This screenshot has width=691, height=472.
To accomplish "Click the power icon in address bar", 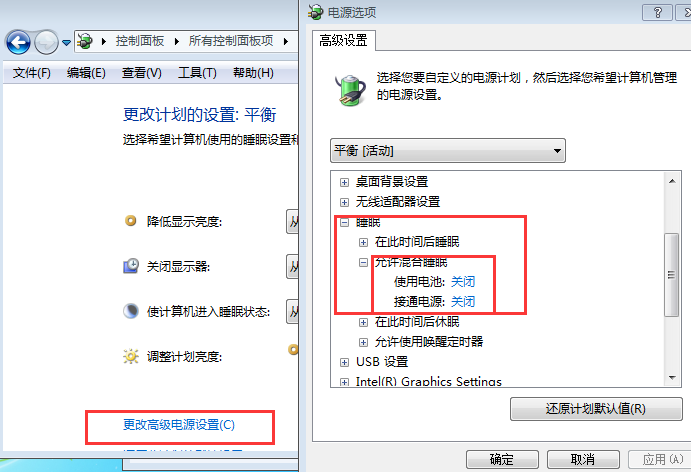I will click(x=85, y=41).
